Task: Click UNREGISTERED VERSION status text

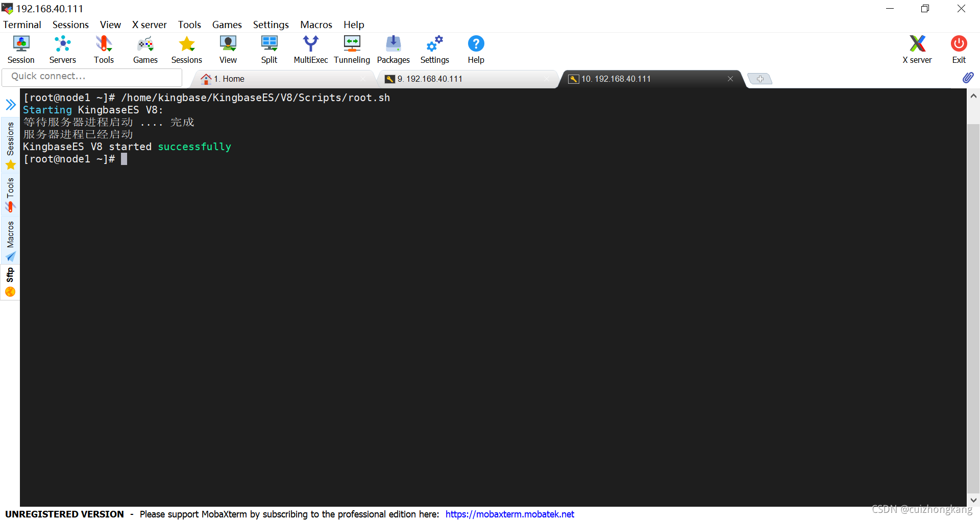Action: point(64,514)
